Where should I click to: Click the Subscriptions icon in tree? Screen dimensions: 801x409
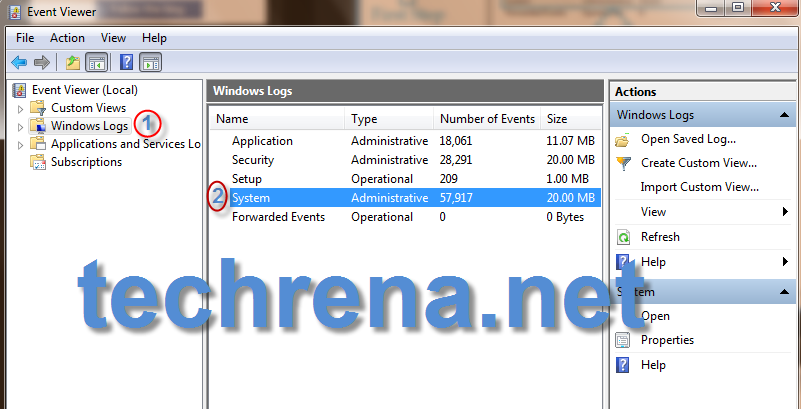coord(38,162)
